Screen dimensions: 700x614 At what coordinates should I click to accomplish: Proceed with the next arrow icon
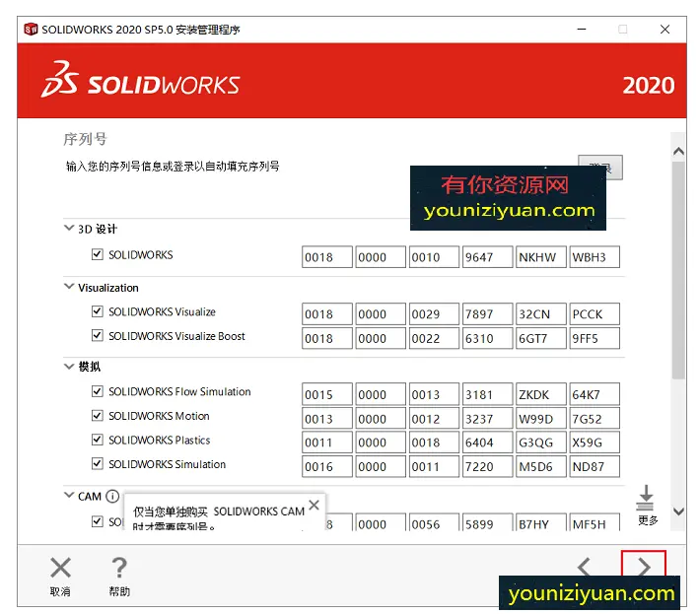[x=643, y=567]
